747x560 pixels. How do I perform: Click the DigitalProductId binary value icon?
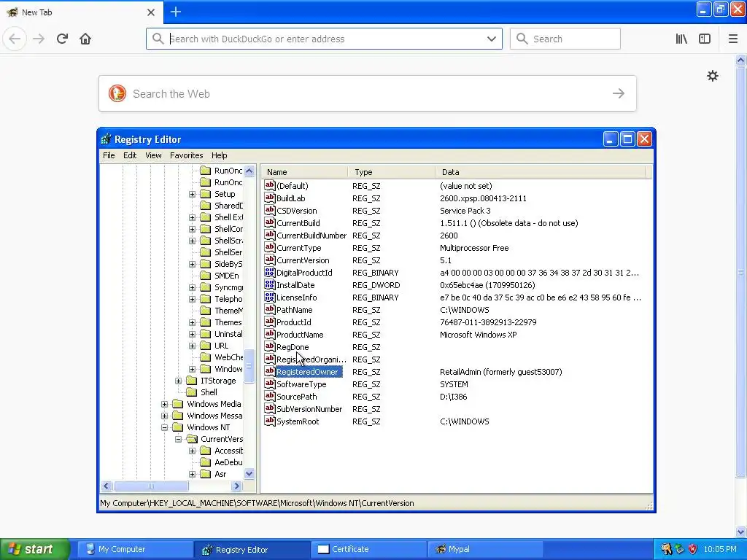[270, 272]
